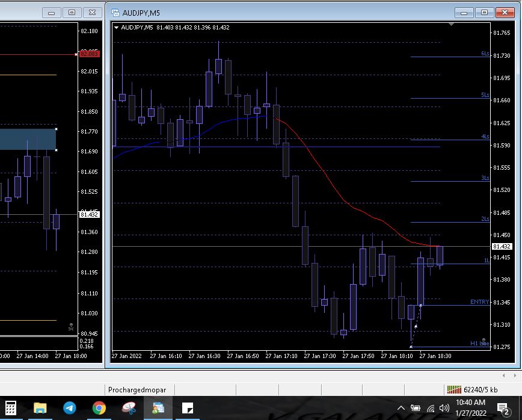Restore the left chart window

click(72, 13)
